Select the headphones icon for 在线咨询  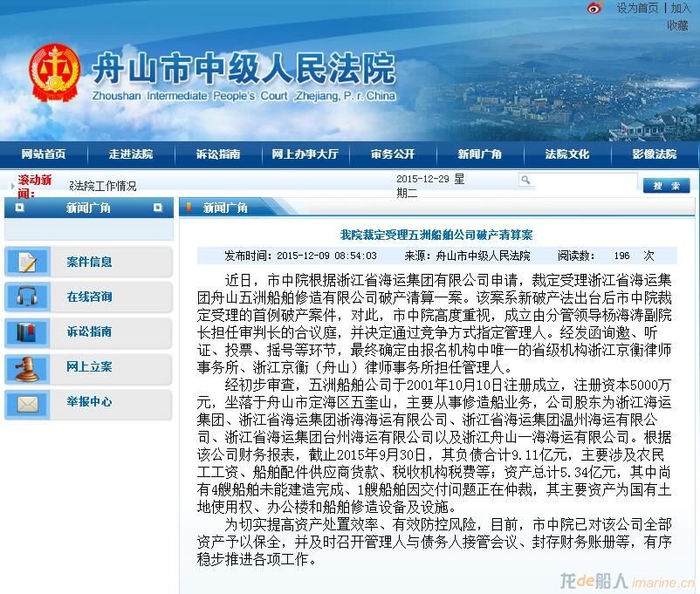[x=28, y=298]
